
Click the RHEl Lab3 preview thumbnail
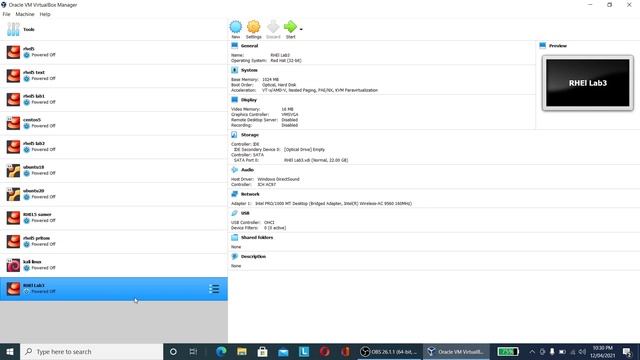click(588, 83)
